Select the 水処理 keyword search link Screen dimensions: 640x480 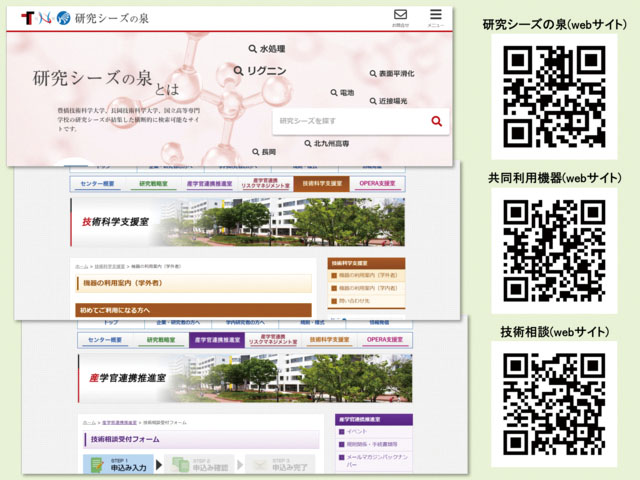267,49
